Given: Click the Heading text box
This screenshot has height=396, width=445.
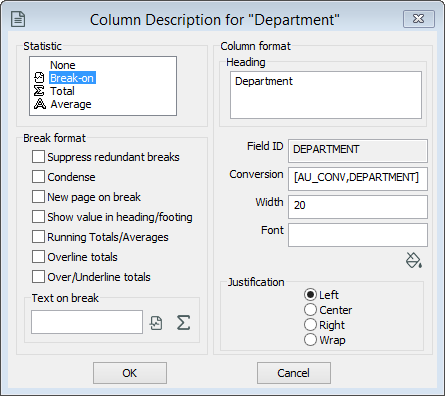Looking at the screenshot, I should point(326,95).
